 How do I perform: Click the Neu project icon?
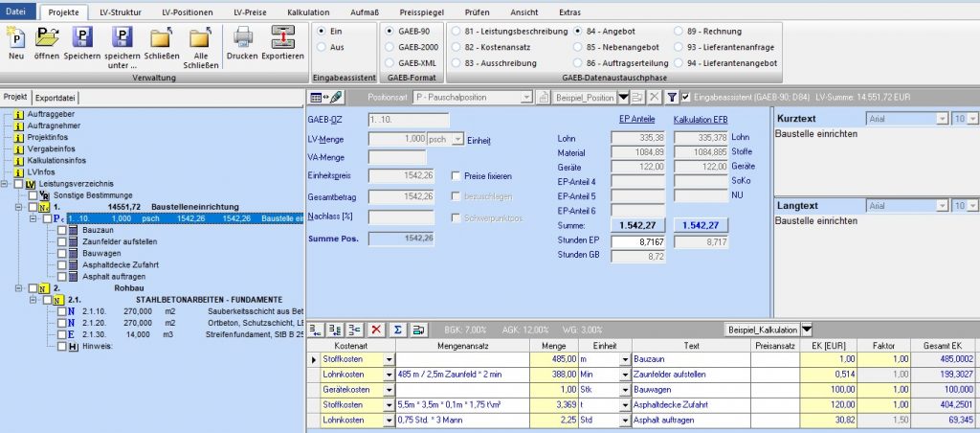16,37
